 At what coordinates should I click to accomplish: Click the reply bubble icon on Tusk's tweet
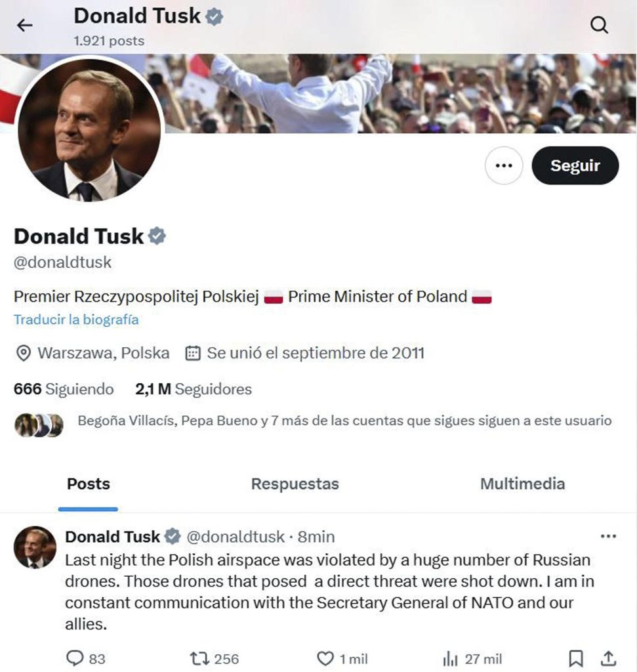coord(77,658)
